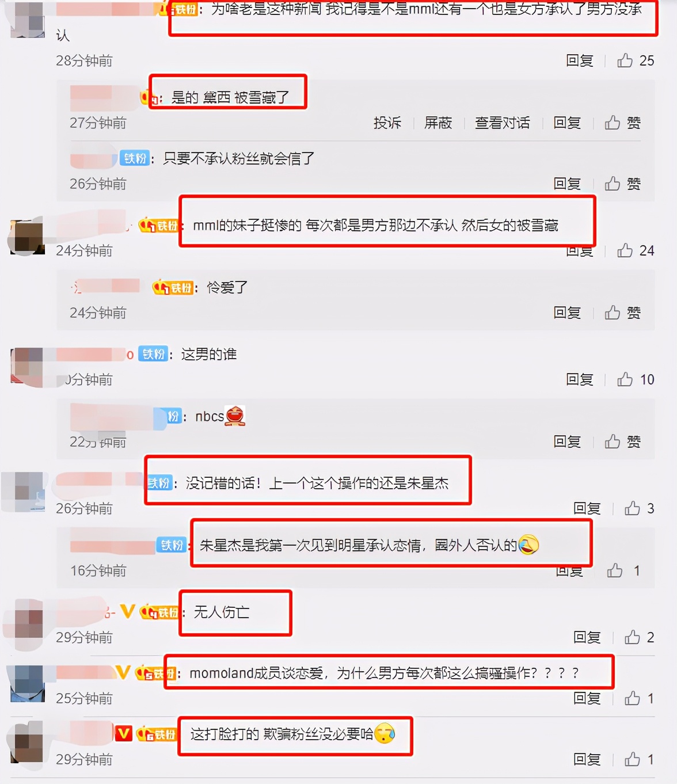Reply to the top comment from 28分钟前

tap(579, 60)
